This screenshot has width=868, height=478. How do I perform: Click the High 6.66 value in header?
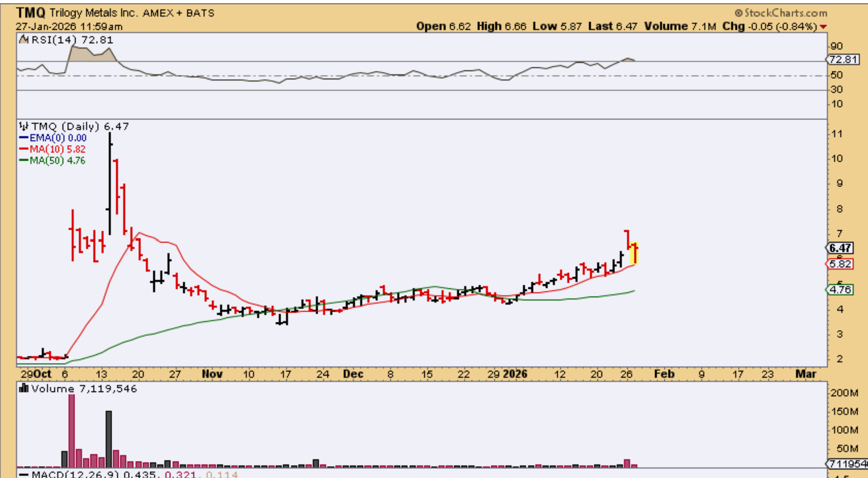coord(501,27)
